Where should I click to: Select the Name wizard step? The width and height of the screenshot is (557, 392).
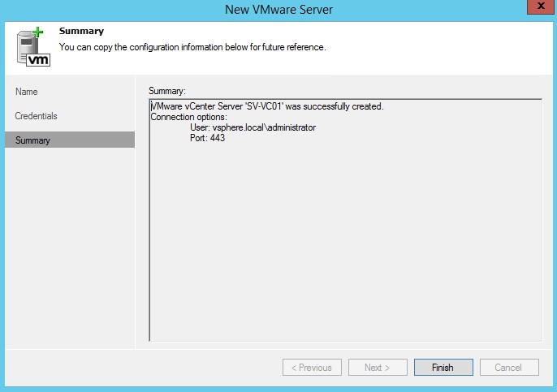[x=27, y=92]
